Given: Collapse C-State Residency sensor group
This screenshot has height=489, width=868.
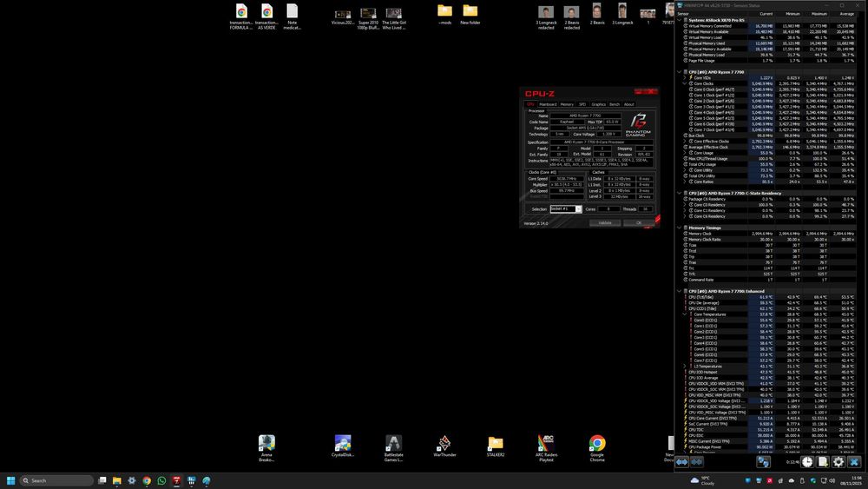Looking at the screenshot, I should point(680,194).
